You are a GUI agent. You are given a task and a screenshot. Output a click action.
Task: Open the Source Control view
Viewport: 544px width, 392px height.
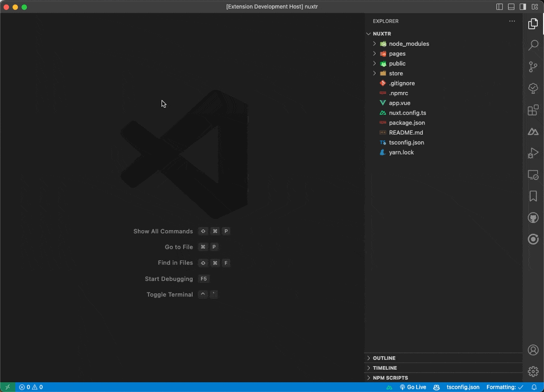pos(533,67)
